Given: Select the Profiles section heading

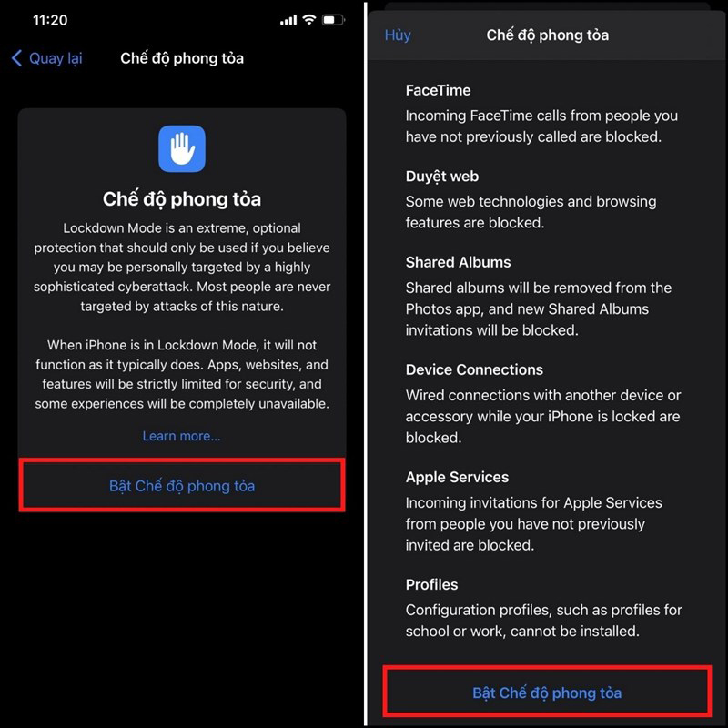Looking at the screenshot, I should 431,584.
